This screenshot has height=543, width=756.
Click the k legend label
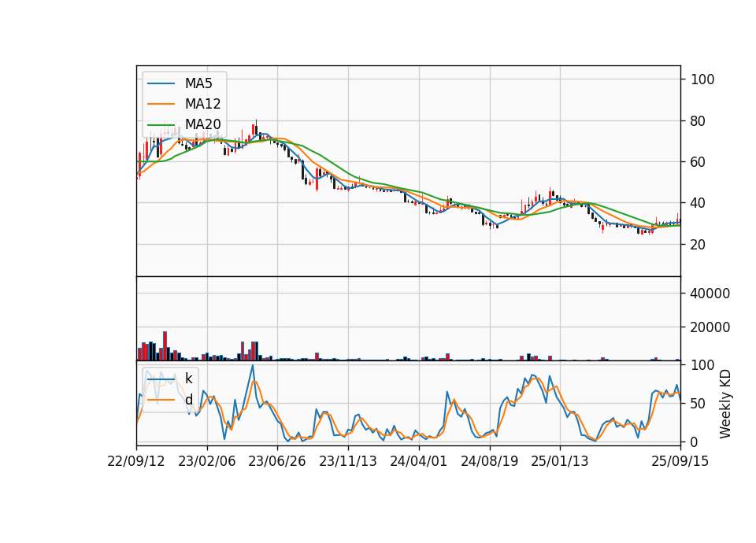tap(188, 379)
